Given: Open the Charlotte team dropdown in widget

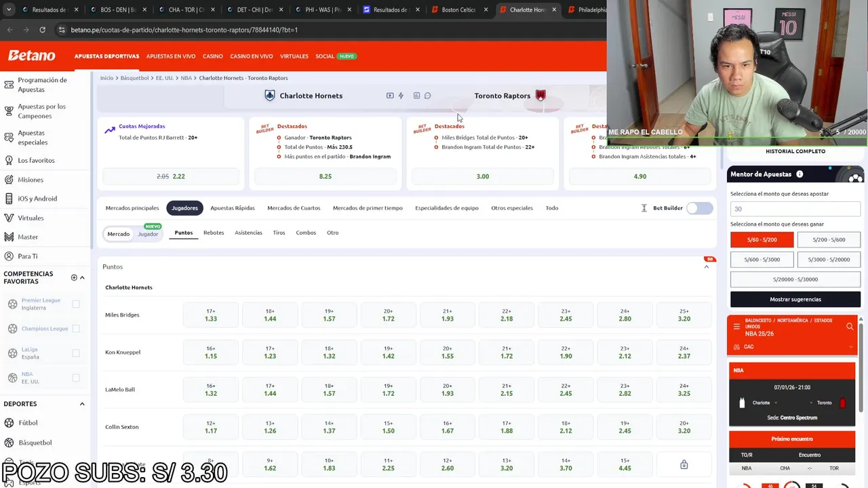Looking at the screenshot, I should tap(775, 403).
